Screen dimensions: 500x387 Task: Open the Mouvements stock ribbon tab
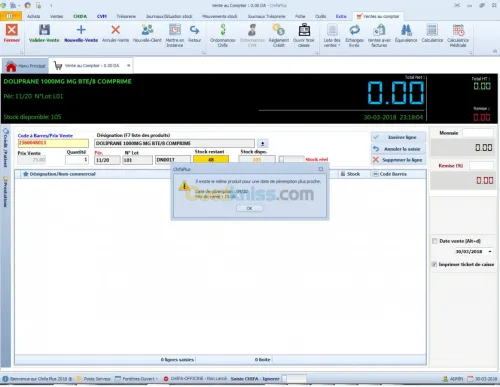(x=220, y=16)
